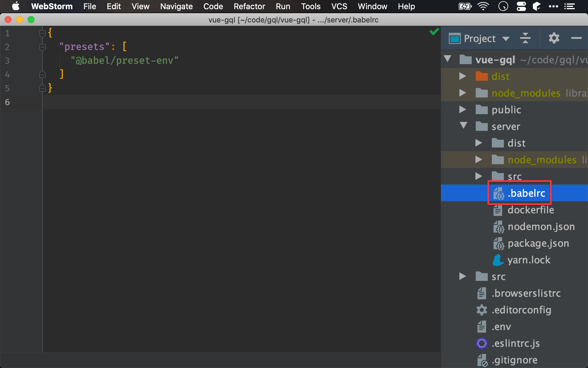Collapse the server folder arrow
Viewport: 588px width, 368px height.
(463, 125)
